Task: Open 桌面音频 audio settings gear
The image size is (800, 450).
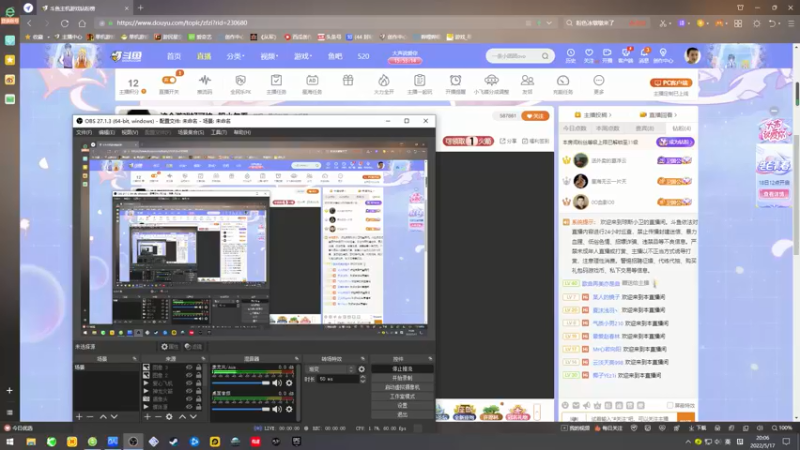Action: (289, 409)
